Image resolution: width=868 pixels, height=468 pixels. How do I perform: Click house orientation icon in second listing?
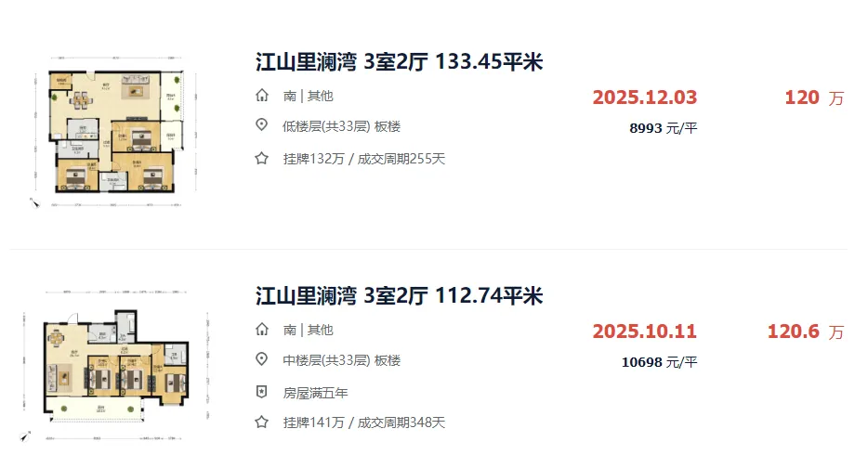(262, 330)
